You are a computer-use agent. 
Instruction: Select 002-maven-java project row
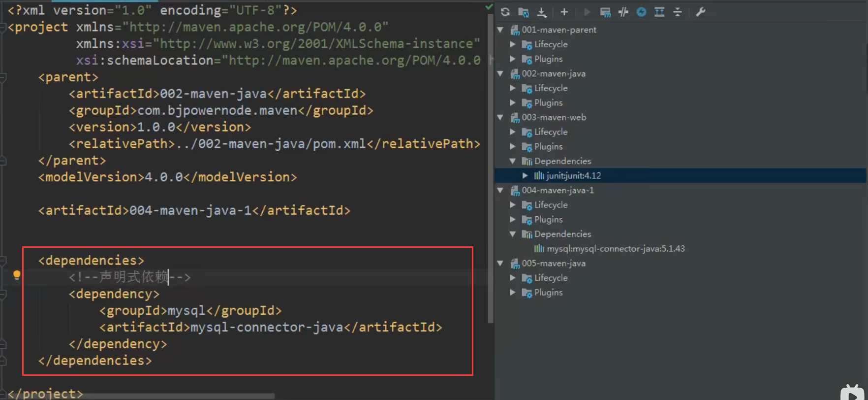click(x=681, y=74)
